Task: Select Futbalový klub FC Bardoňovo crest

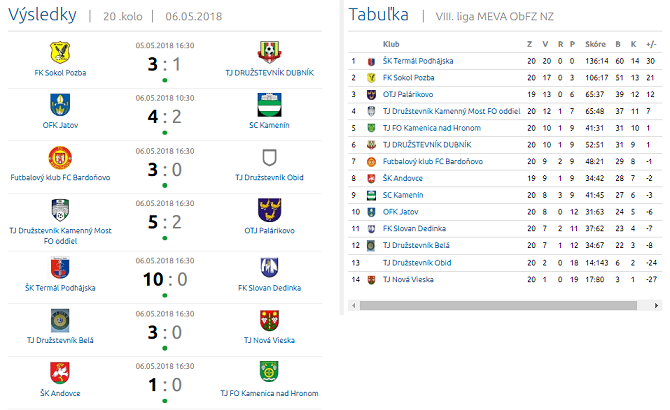Action: [x=60, y=157]
